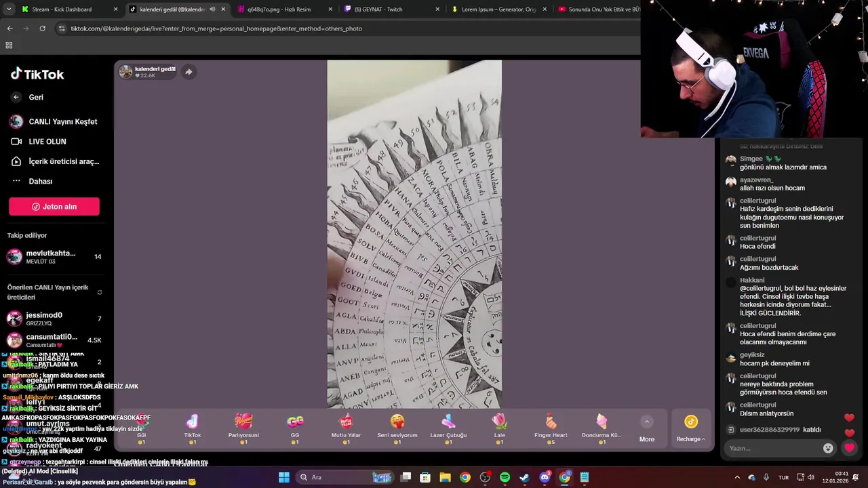View site information icon
The image size is (868, 488).
click(x=62, y=28)
